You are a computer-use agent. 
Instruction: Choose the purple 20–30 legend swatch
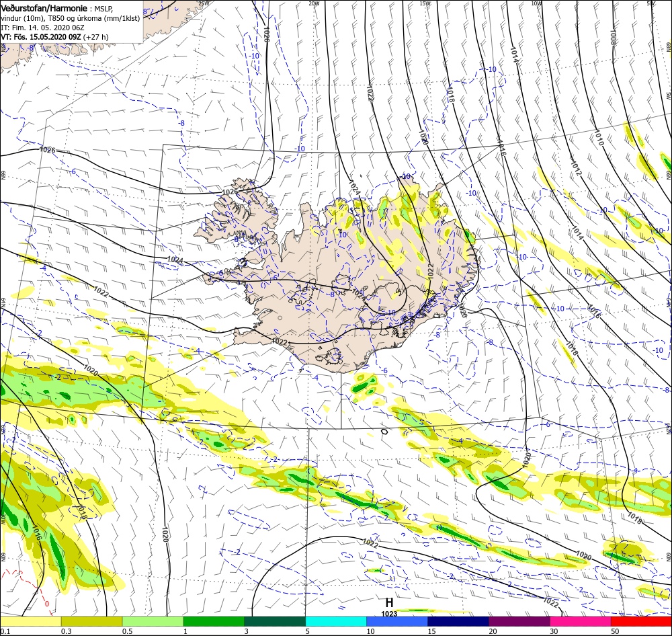(x=519, y=621)
